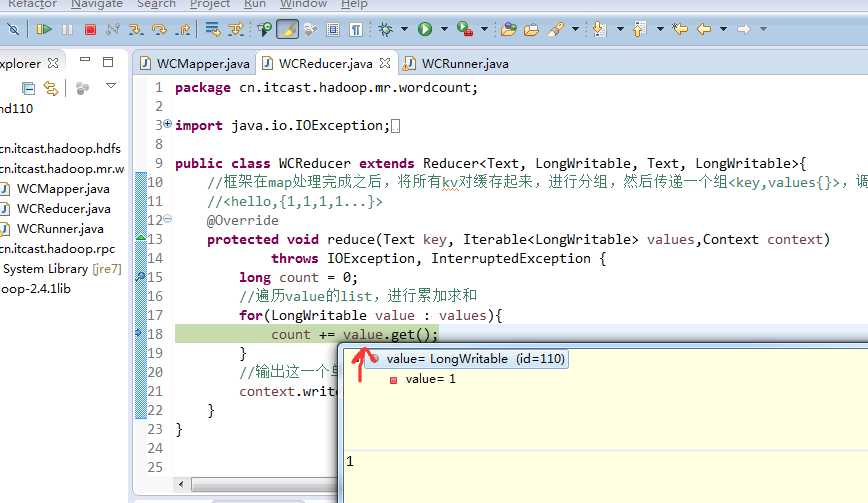Open the Search dropdown arrow
Image resolution: width=868 pixels, height=503 pixels.
tap(575, 29)
